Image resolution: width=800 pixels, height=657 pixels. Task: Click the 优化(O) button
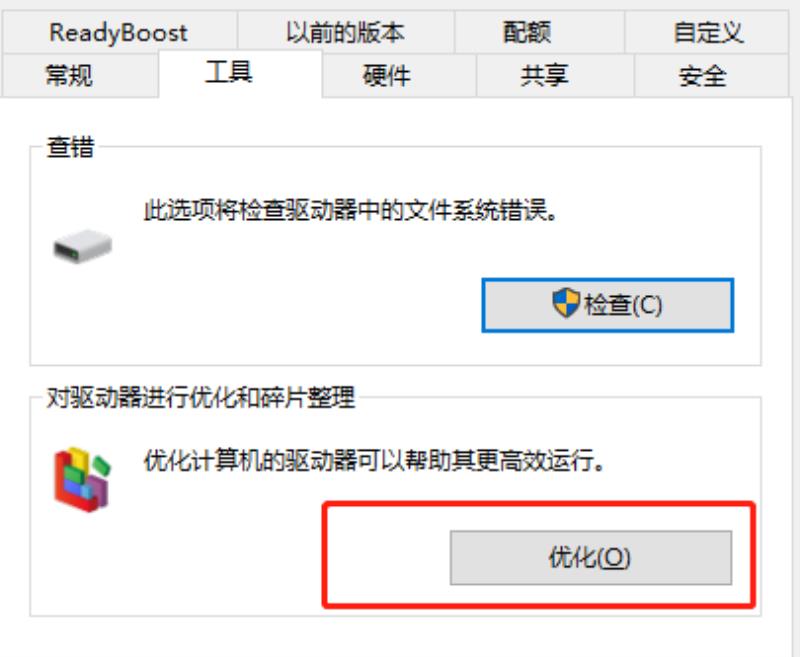click(x=591, y=558)
